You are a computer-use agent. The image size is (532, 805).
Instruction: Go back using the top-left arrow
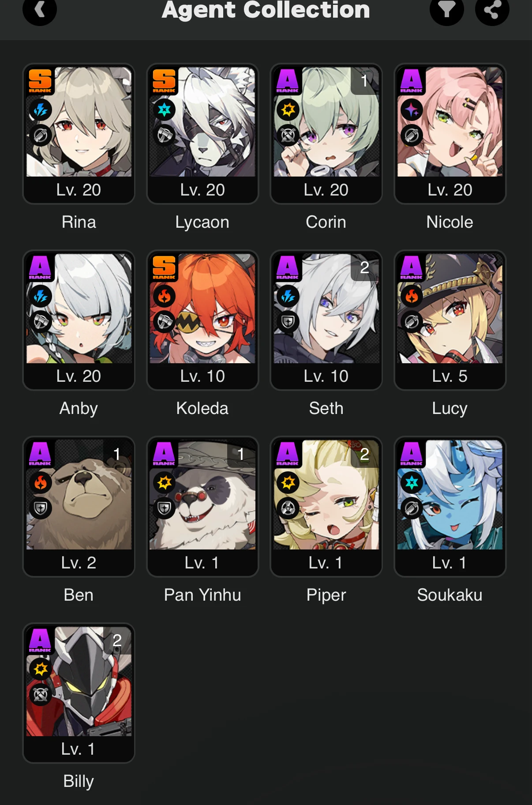pyautogui.click(x=40, y=9)
